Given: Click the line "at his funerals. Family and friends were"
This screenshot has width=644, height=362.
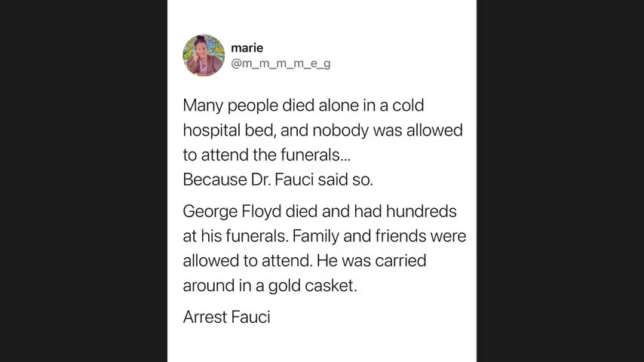Looking at the screenshot, I should [324, 236].
